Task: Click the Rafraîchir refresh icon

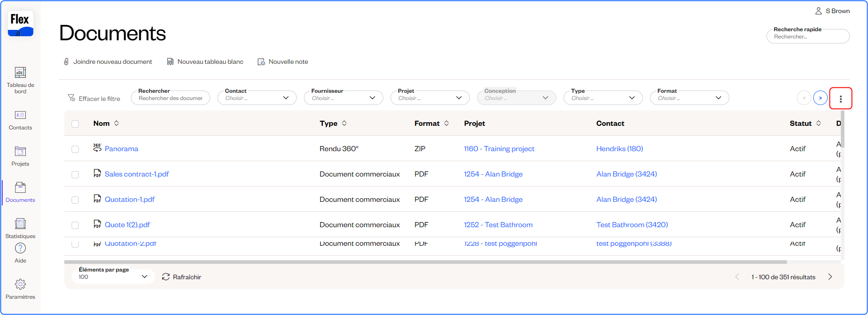Action: coord(166,277)
